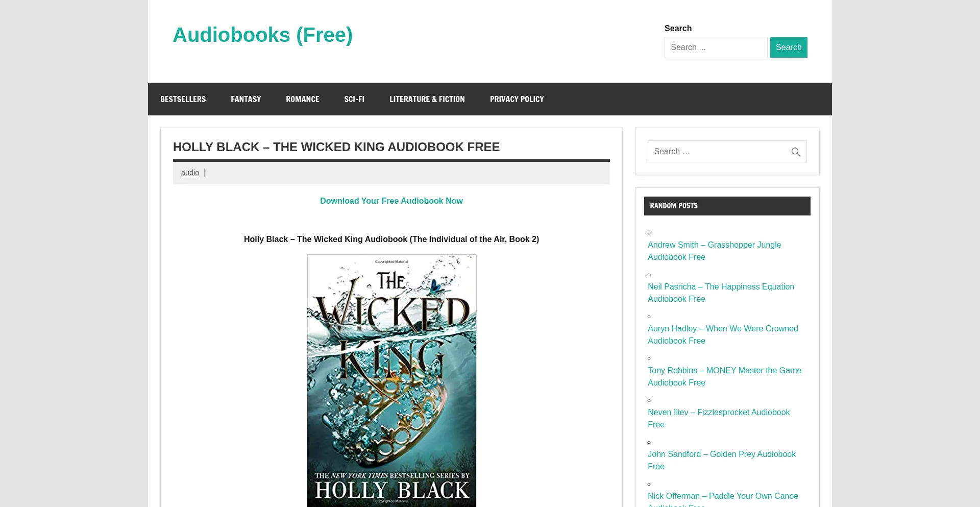Open the audio author link
The image size is (980, 507).
click(x=190, y=173)
